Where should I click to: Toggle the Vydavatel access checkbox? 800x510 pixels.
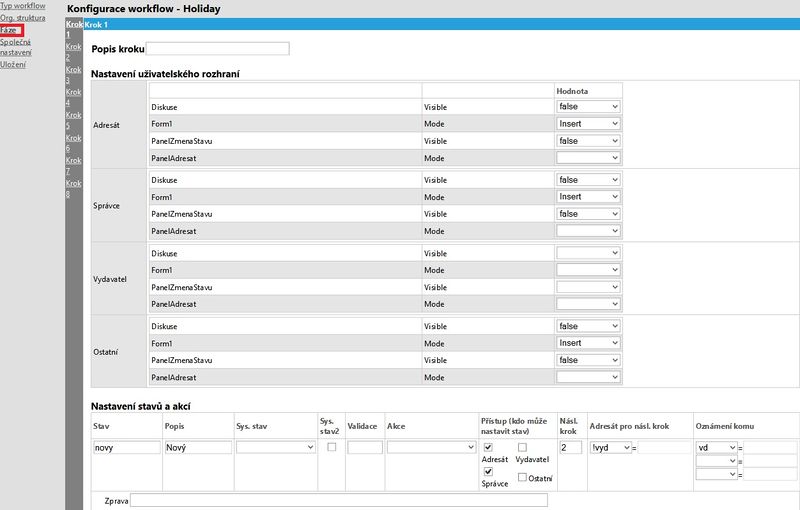pyautogui.click(x=522, y=447)
